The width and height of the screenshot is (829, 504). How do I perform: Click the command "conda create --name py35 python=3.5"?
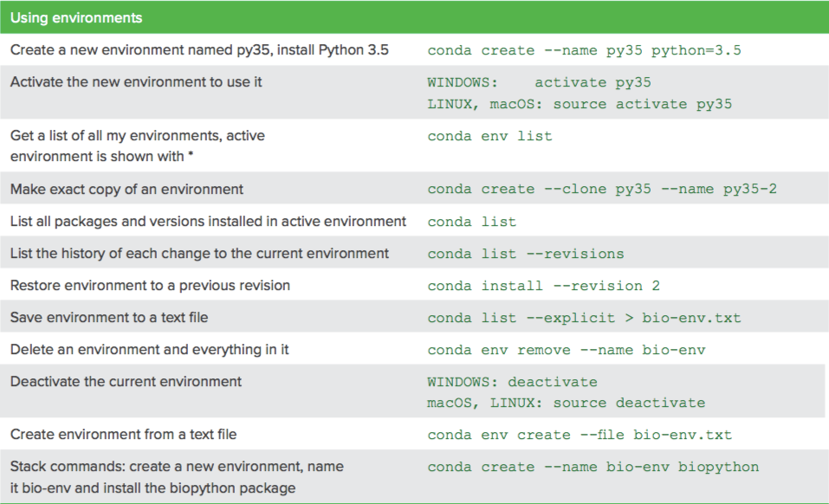(x=584, y=50)
